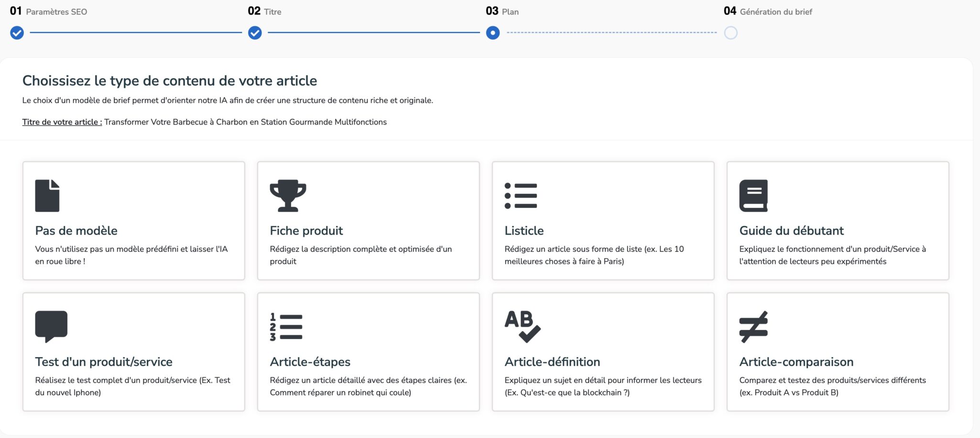Viewport: 980px width, 438px height.
Task: Click the completed checkmark for step 02
Action: click(255, 33)
